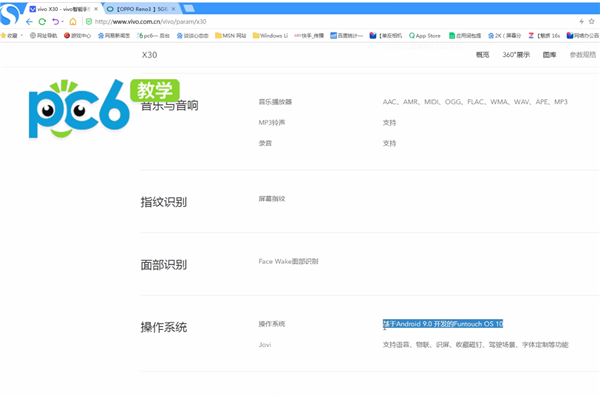Bookmark this page with the star icon
This screenshot has width=600, height=397.
[x=592, y=21]
